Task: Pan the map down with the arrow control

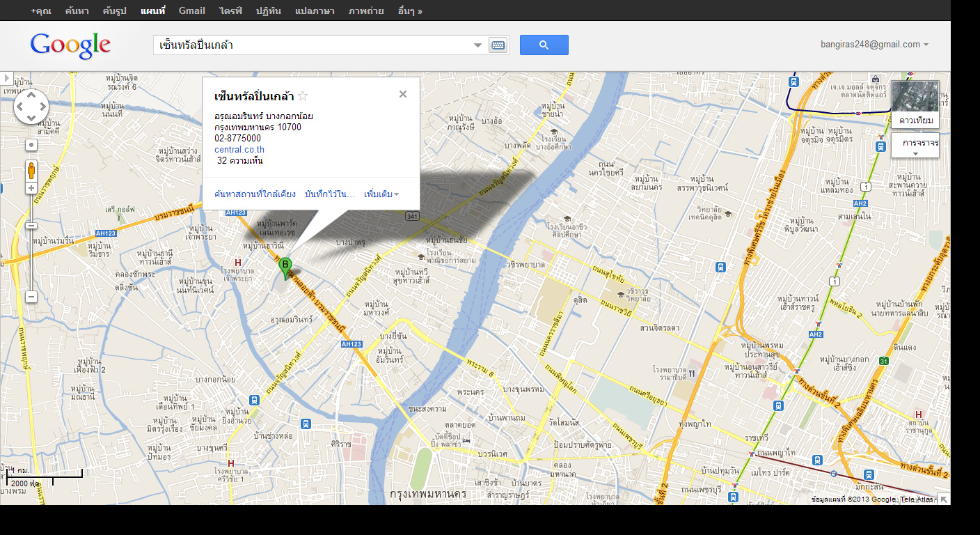Action: (x=31, y=118)
